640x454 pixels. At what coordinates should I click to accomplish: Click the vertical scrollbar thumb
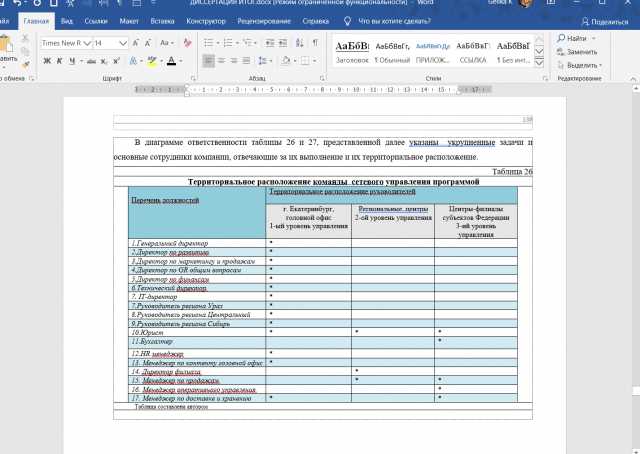pyautogui.click(x=636, y=390)
